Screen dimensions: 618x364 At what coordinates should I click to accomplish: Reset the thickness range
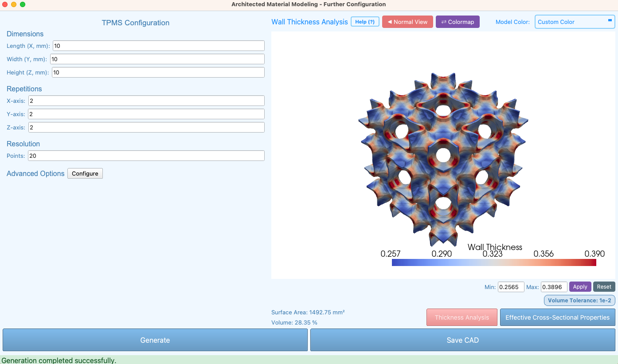click(604, 287)
